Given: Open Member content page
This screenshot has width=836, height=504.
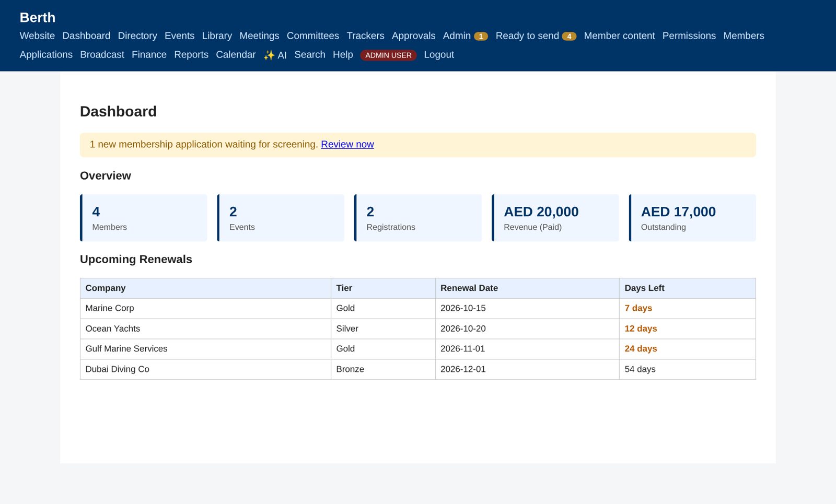Looking at the screenshot, I should pos(619,36).
